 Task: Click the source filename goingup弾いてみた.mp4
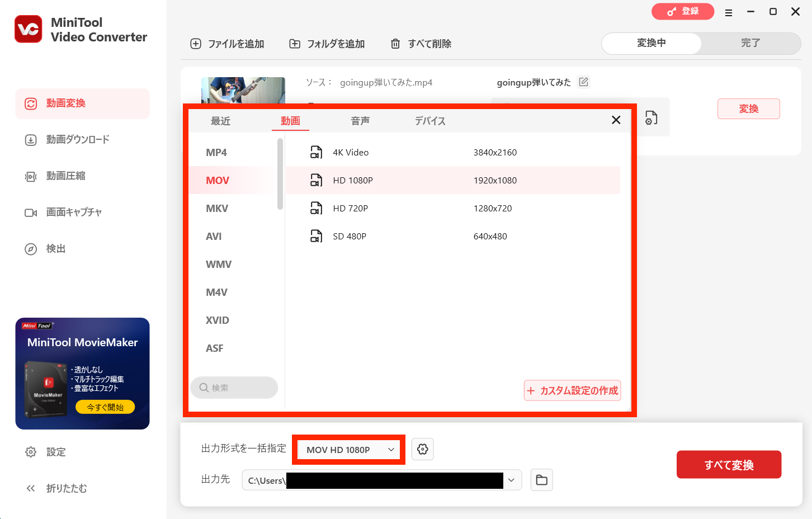click(386, 82)
